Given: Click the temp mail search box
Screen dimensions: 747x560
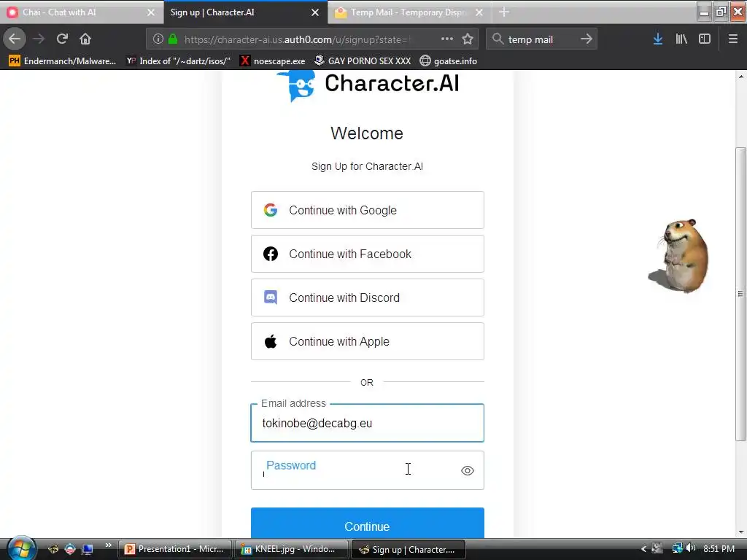Looking at the screenshot, I should [x=541, y=39].
